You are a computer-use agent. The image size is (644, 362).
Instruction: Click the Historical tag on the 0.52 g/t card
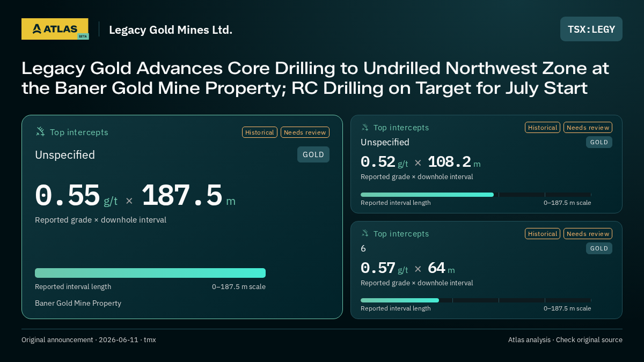tap(543, 128)
